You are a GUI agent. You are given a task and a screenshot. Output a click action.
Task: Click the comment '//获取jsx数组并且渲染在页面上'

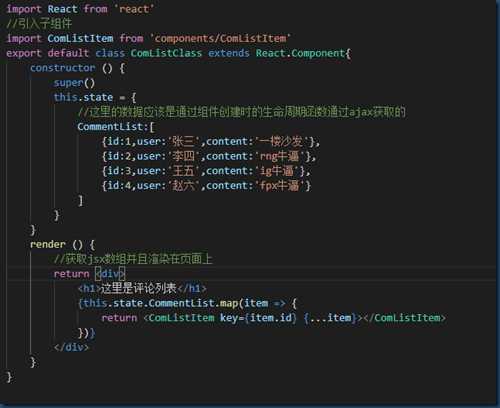tap(133, 259)
